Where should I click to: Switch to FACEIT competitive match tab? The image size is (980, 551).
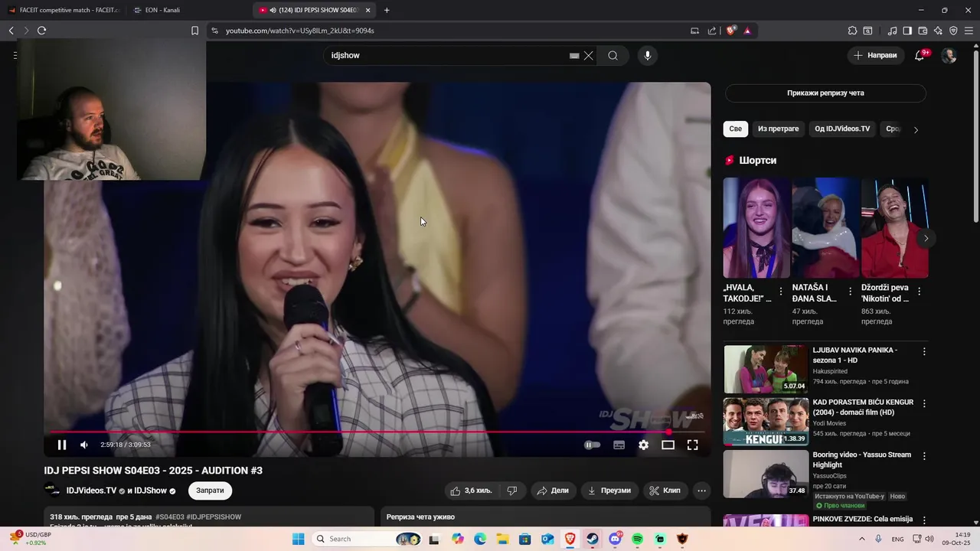coord(63,10)
